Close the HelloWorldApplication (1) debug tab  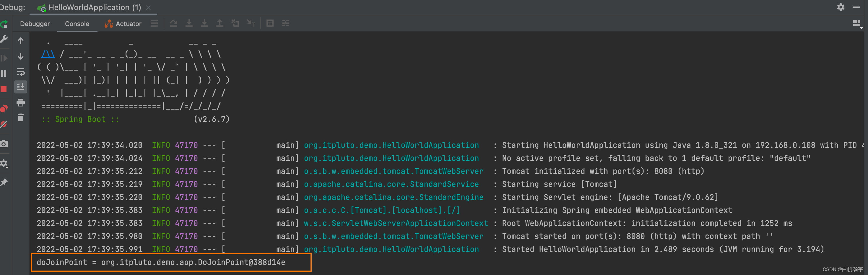(148, 7)
